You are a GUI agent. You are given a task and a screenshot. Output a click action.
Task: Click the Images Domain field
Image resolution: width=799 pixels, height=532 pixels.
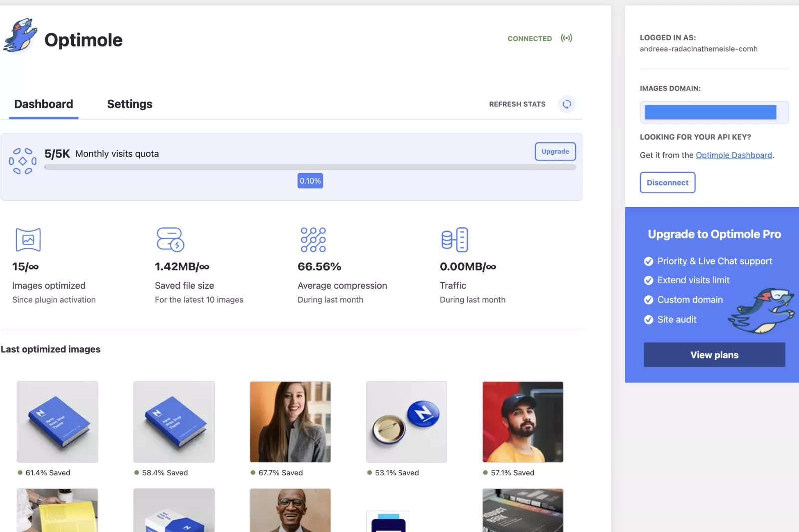coord(714,112)
